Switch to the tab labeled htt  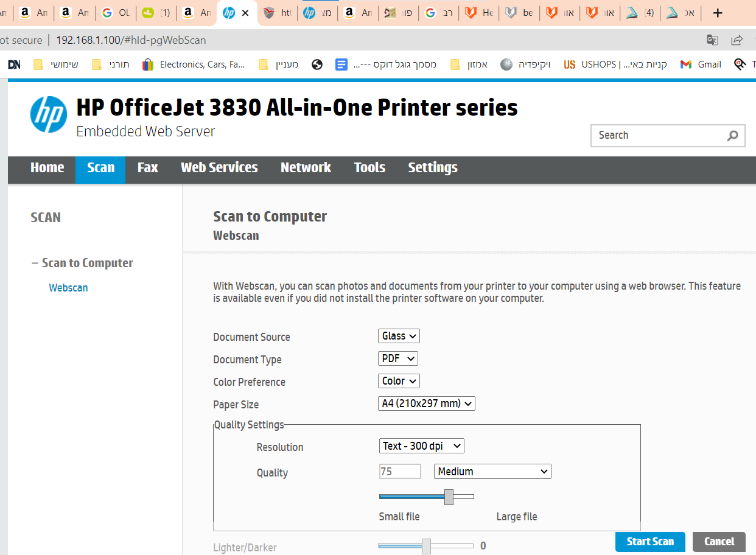[278, 13]
